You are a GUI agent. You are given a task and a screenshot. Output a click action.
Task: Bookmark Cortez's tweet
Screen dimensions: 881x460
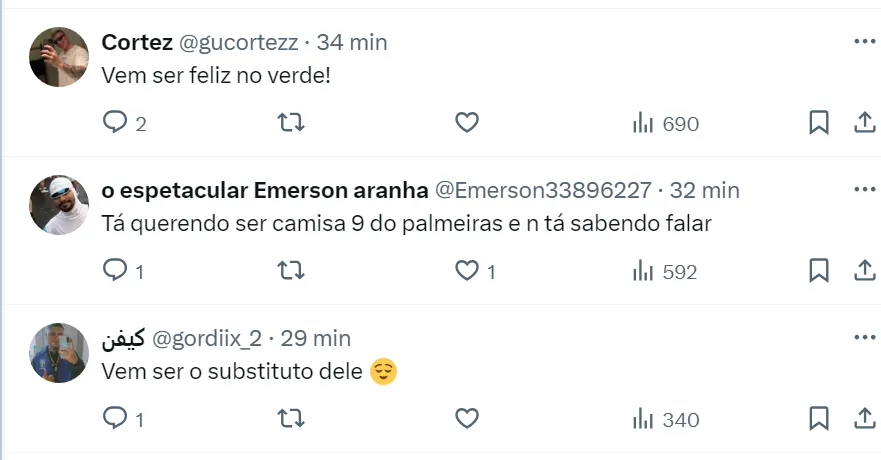(x=818, y=123)
